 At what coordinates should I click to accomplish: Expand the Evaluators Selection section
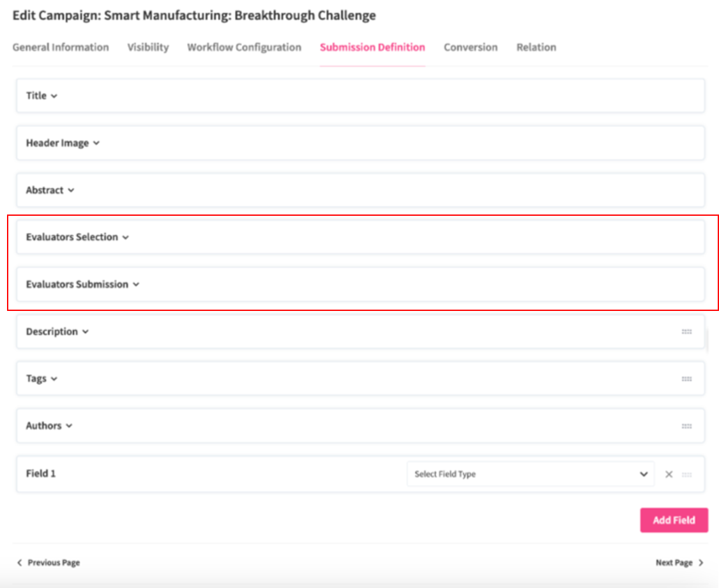(x=77, y=237)
